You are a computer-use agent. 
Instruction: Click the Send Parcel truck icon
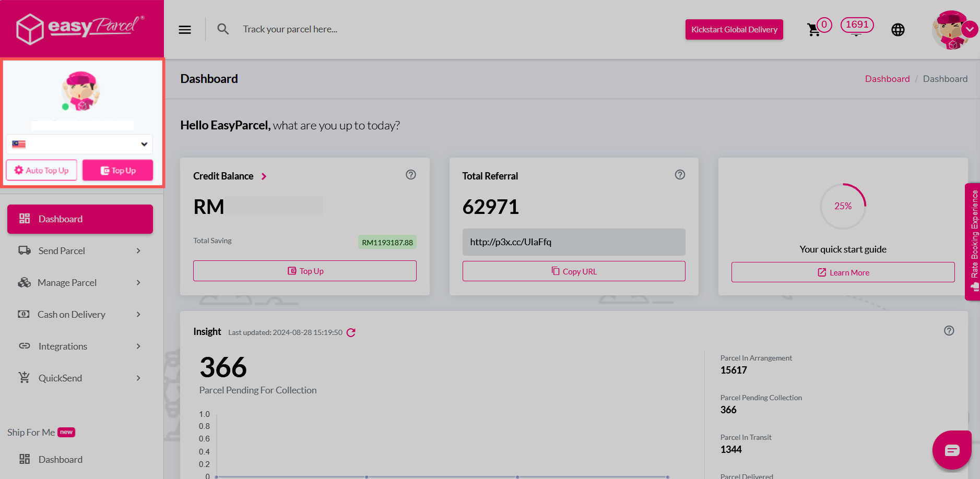[25, 250]
